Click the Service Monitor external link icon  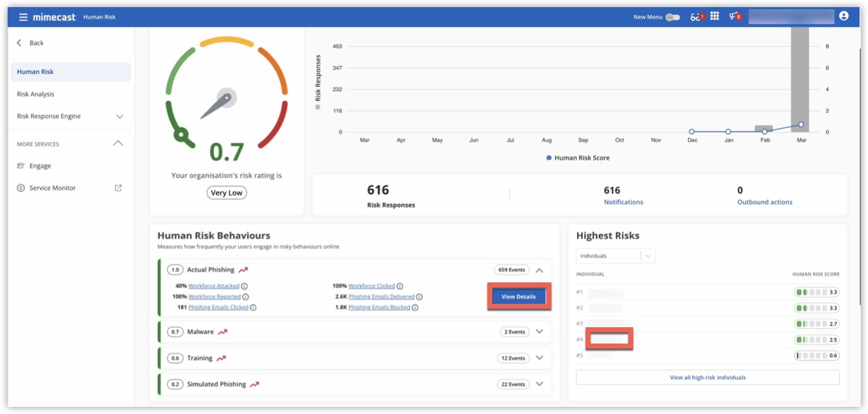coord(118,188)
